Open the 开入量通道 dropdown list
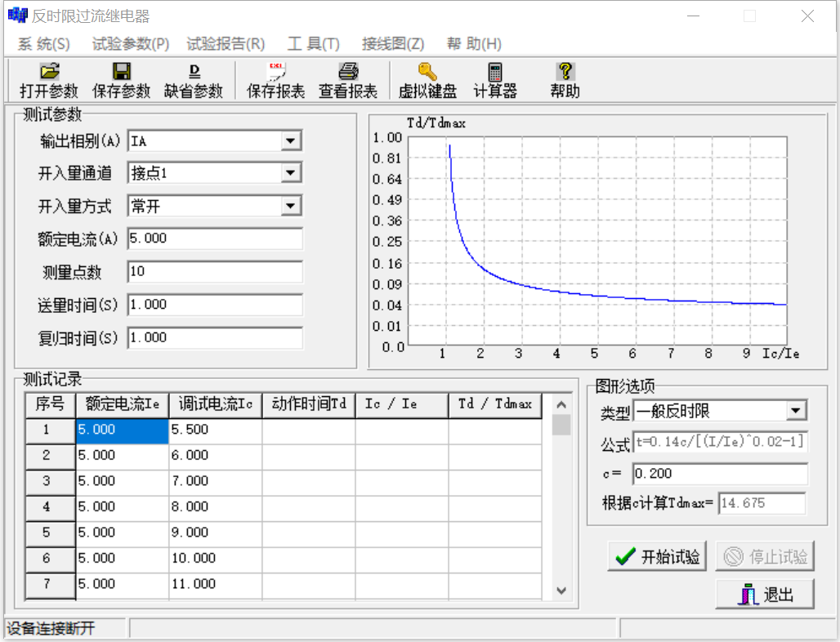 291,173
